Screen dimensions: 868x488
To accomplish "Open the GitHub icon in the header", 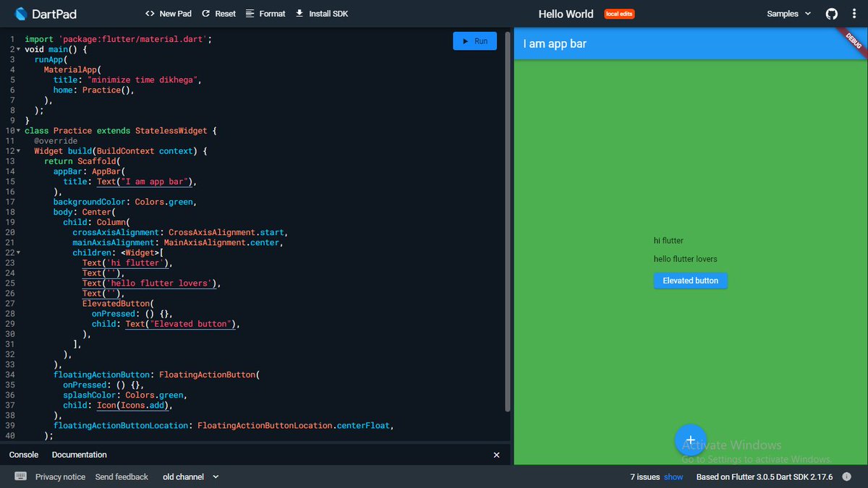I will pos(831,13).
